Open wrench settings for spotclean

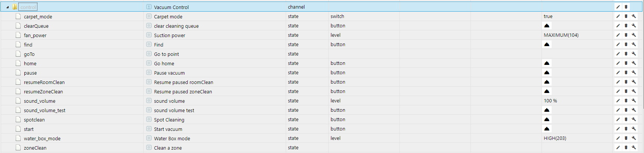coord(634,119)
